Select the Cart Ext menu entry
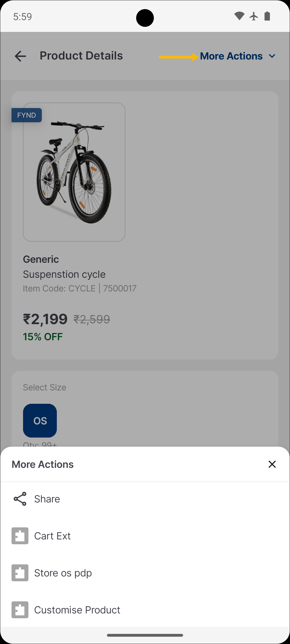The height and width of the screenshot is (644, 290). (53, 536)
